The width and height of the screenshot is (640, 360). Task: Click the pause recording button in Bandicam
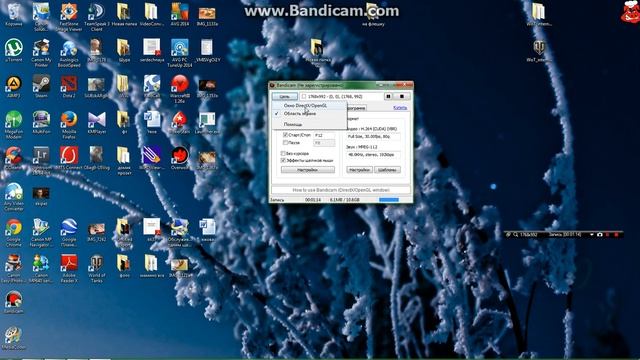click(388, 96)
